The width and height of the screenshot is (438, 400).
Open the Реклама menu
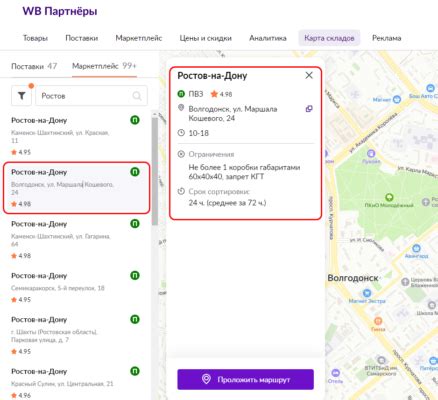pyautogui.click(x=387, y=38)
